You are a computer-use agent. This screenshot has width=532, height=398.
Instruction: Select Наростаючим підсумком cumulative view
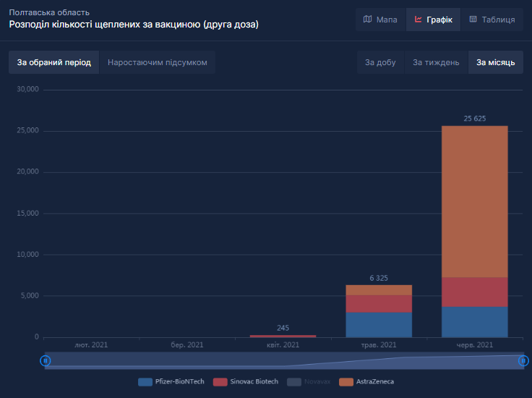[x=157, y=62]
